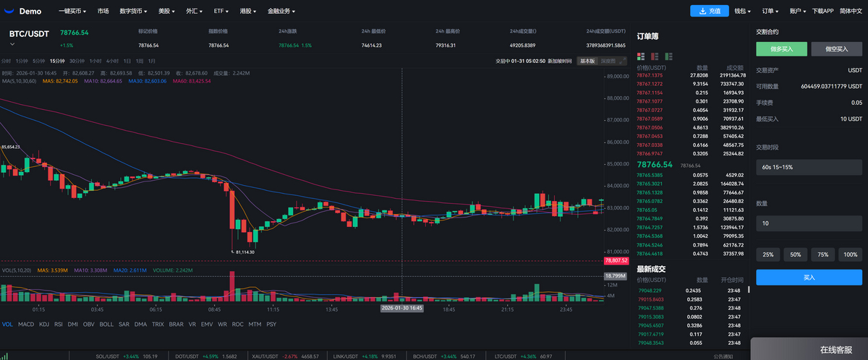
Task: Select 做空买入 short position
Action: point(836,49)
